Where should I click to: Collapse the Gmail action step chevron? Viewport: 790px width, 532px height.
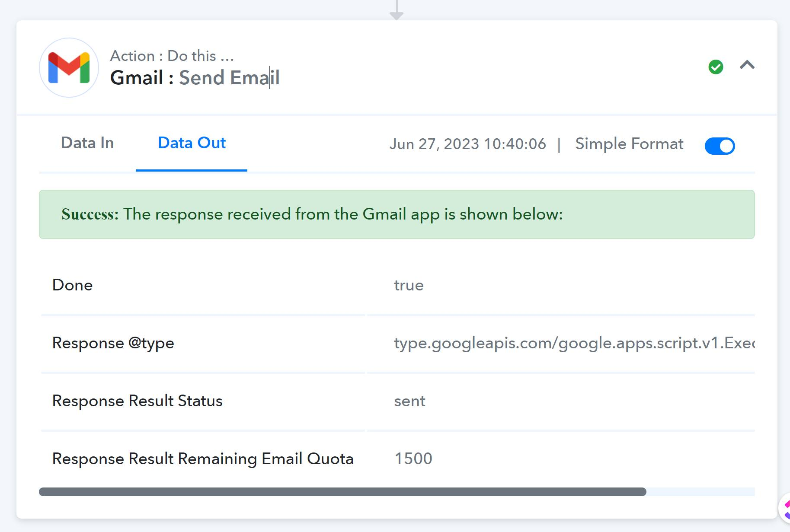pos(747,65)
